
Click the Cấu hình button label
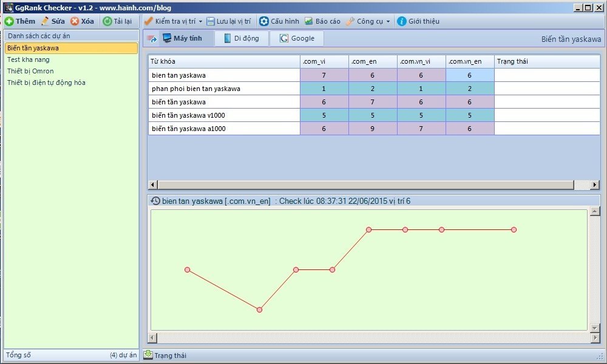(x=285, y=21)
